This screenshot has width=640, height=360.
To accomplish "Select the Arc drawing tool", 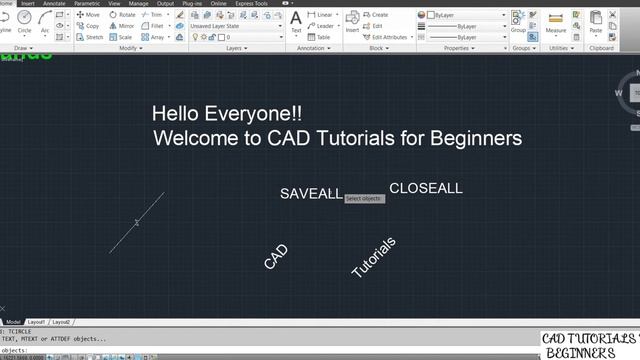I will 44,22.
